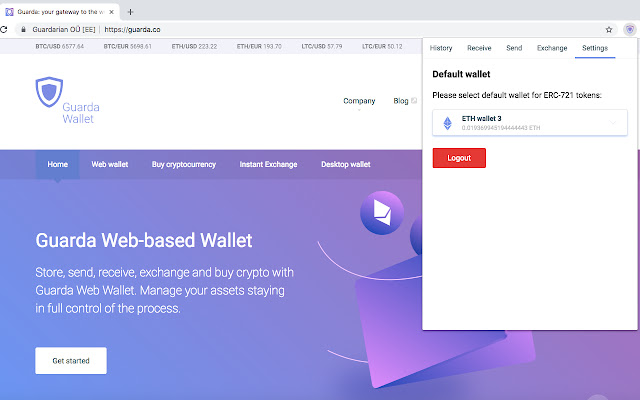Open a new browser tab with the plus icon
640x400 pixels.
click(x=130, y=12)
